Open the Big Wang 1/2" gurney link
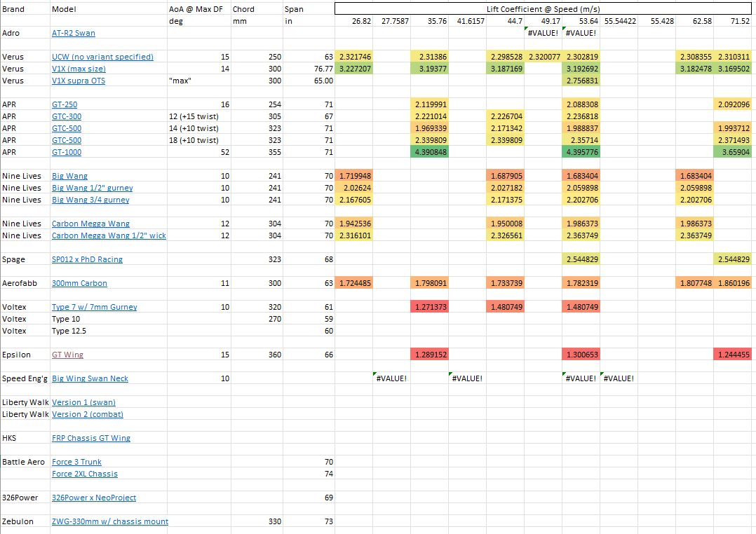This screenshot has width=756, height=534. [93, 188]
